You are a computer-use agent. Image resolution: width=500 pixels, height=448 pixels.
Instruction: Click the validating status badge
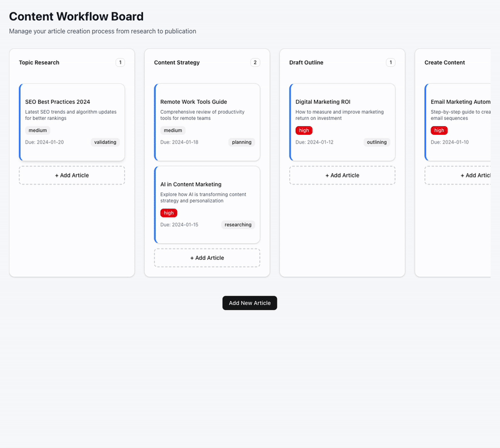coord(105,142)
